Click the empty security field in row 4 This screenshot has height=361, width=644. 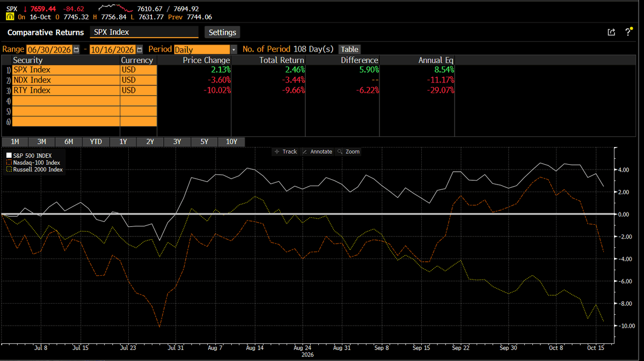tap(65, 101)
